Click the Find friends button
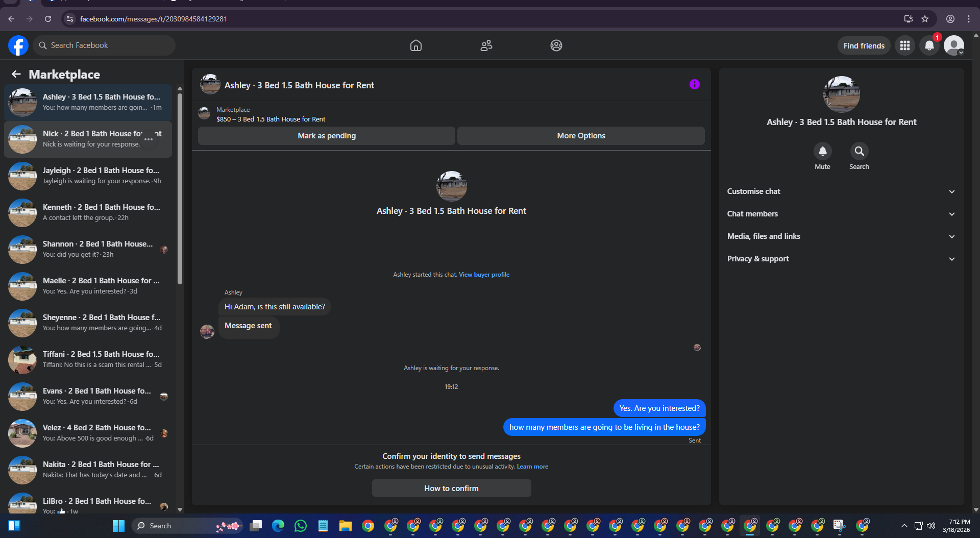 (864, 45)
